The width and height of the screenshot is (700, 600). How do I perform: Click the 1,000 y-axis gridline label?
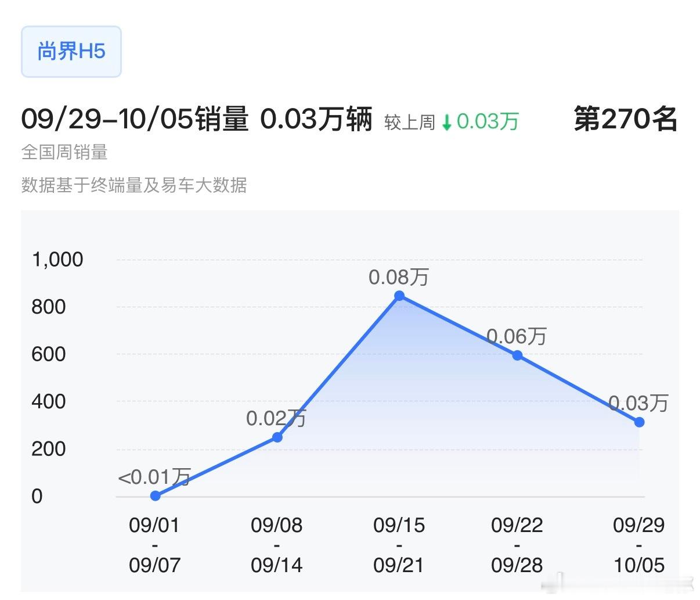59,260
